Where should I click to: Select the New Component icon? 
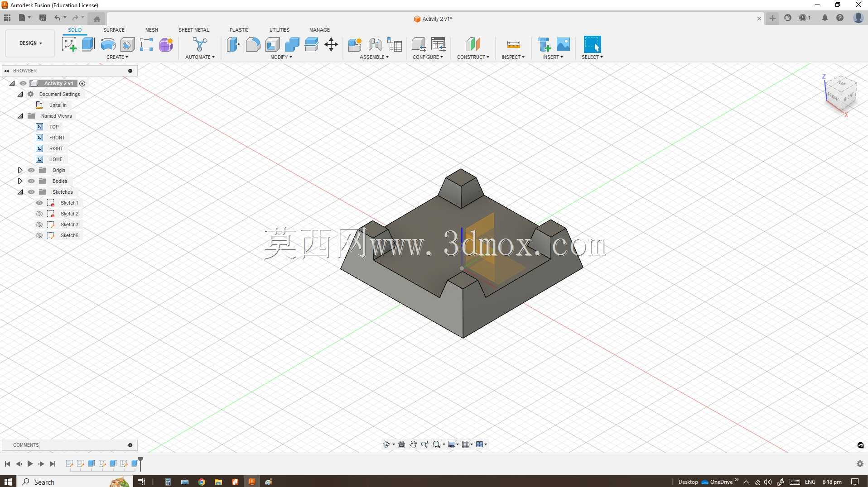[355, 44]
